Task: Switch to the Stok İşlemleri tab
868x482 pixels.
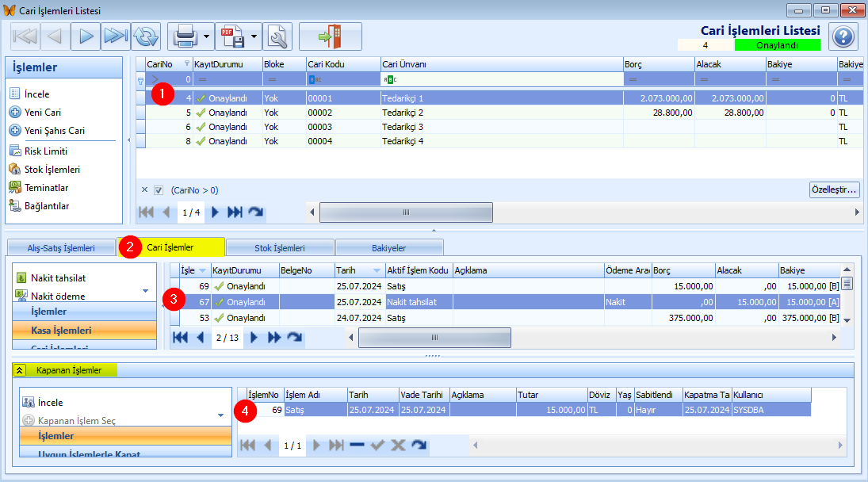Action: [280, 248]
